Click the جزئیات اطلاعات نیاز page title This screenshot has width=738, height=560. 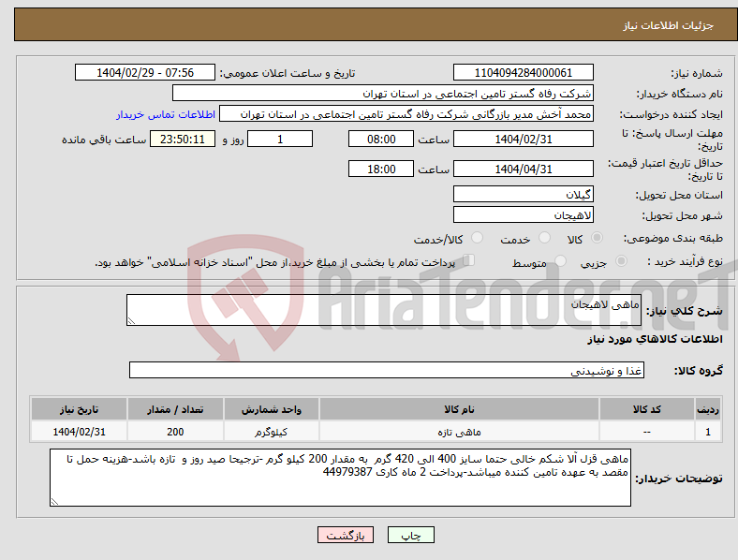tap(669, 25)
